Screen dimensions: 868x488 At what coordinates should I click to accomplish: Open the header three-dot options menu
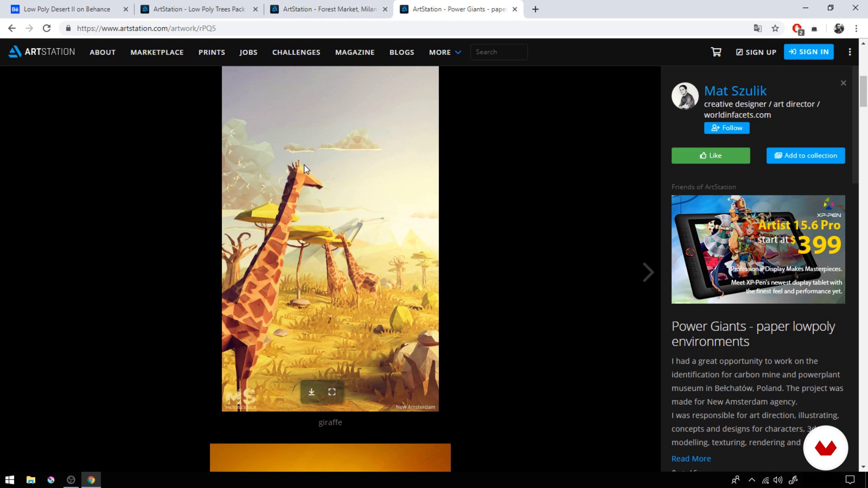pos(850,52)
